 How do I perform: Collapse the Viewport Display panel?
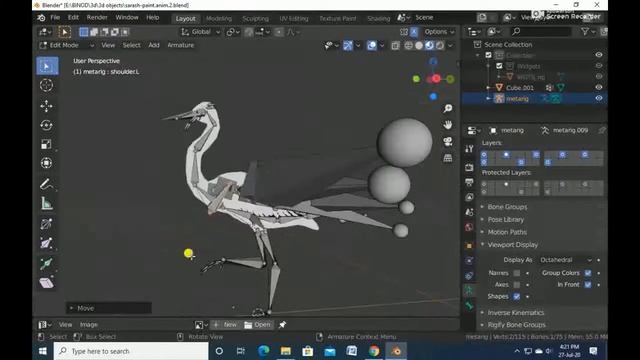tap(512, 245)
